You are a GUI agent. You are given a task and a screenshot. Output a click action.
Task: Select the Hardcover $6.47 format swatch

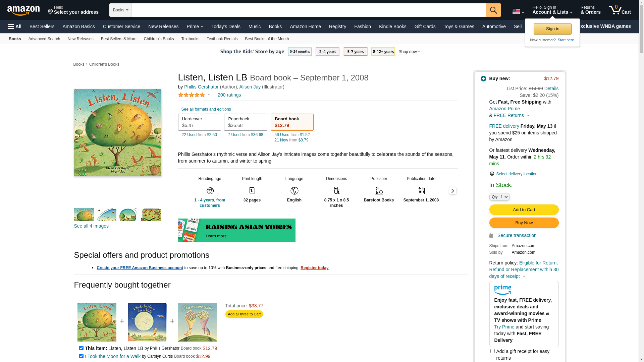tap(199, 122)
